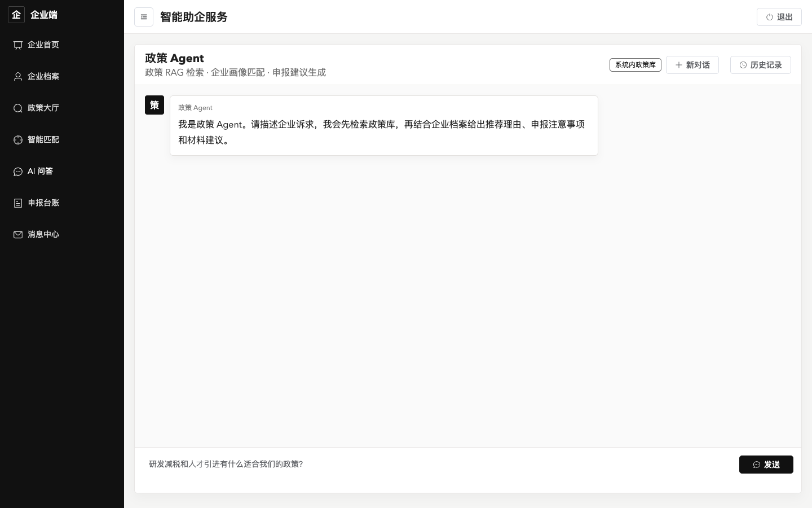Screen dimensions: 812x508
Task: Click the 智能匹配 target icon
Action: 18,140
